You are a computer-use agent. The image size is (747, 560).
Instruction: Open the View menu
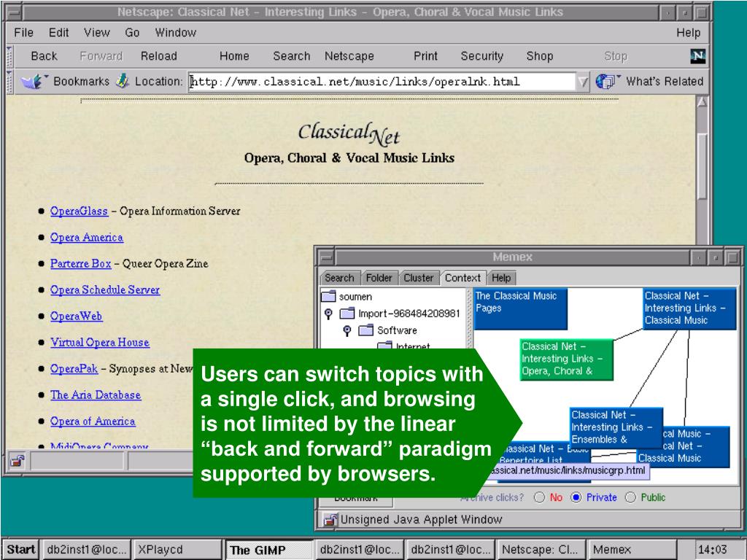coord(97,32)
